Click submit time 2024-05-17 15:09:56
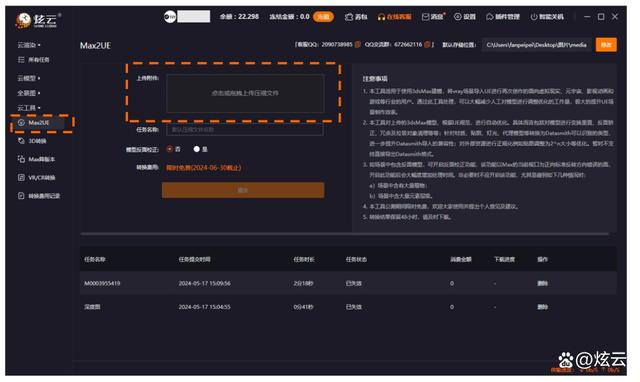 204,283
